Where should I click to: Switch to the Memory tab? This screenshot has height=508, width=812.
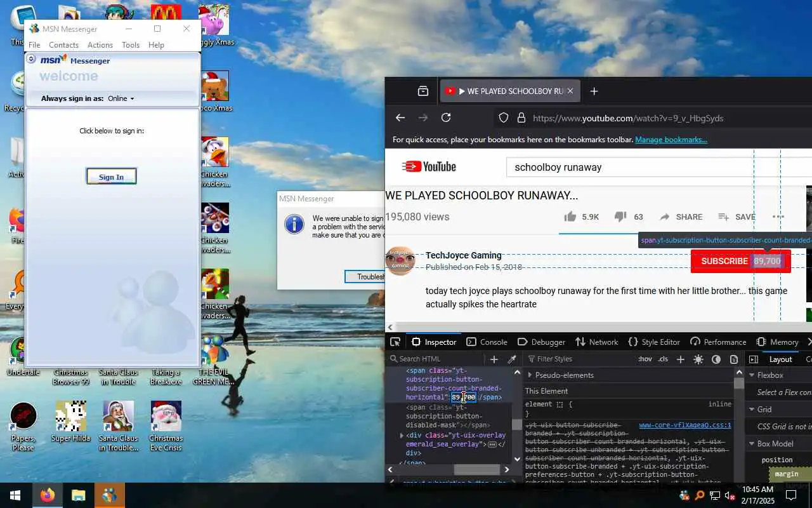[x=777, y=342]
